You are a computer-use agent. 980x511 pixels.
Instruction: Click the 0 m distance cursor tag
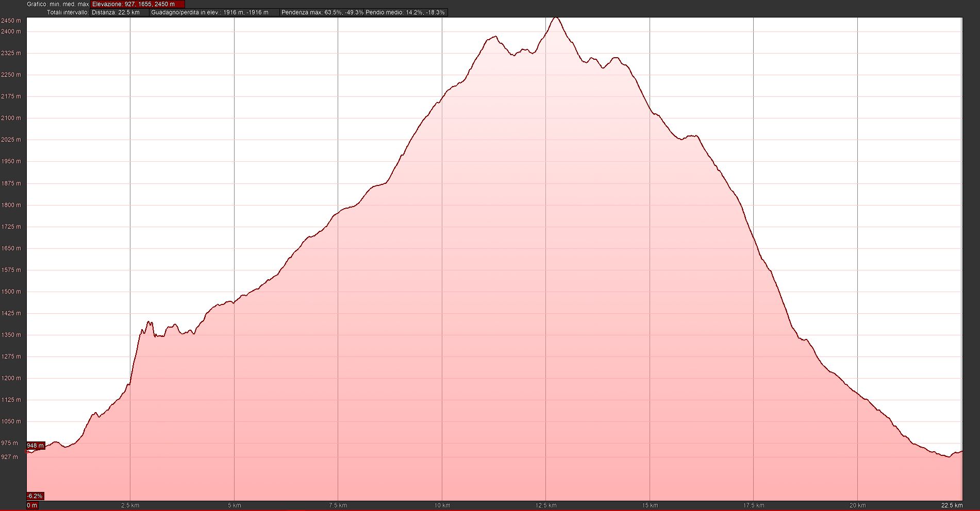(32, 505)
